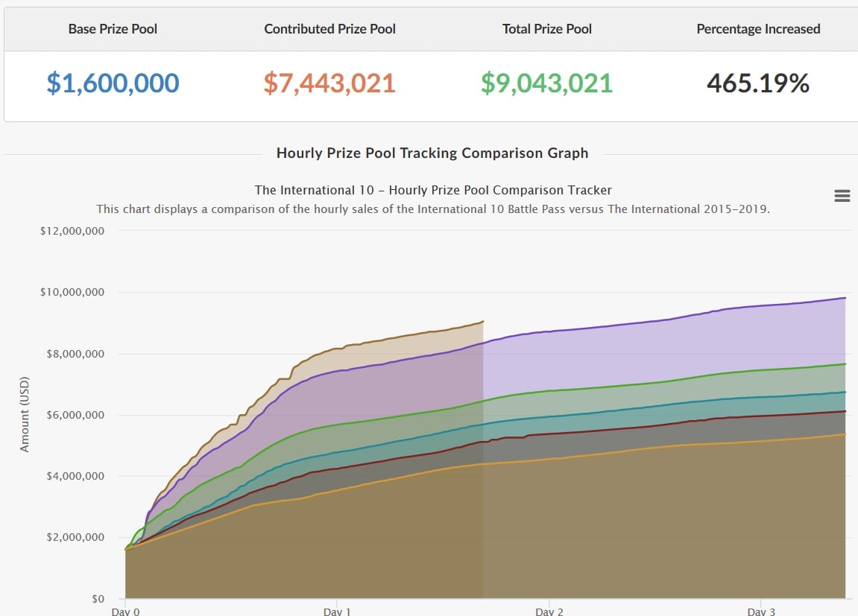The height and width of the screenshot is (616, 858).
Task: Select the $9,043,021 total prize value
Action: pos(546,83)
